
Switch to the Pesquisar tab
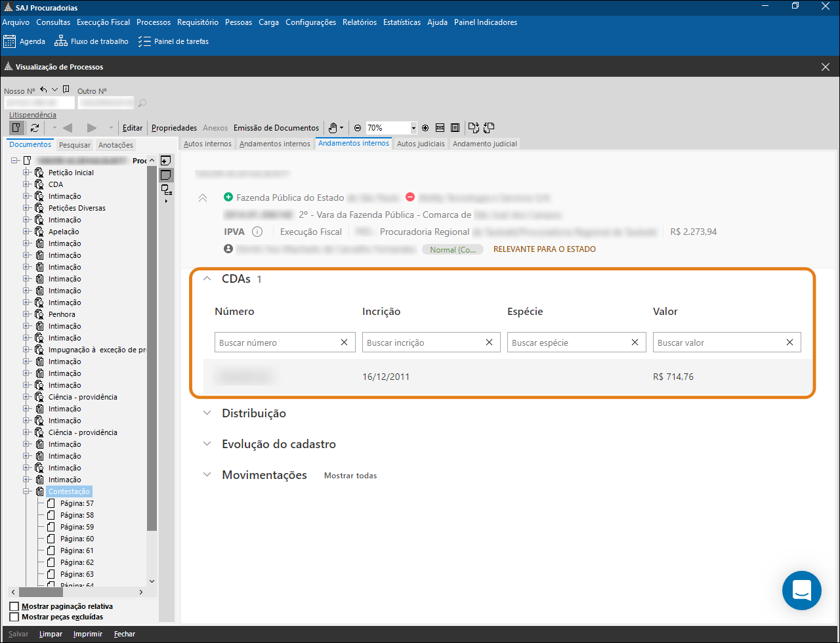74,145
